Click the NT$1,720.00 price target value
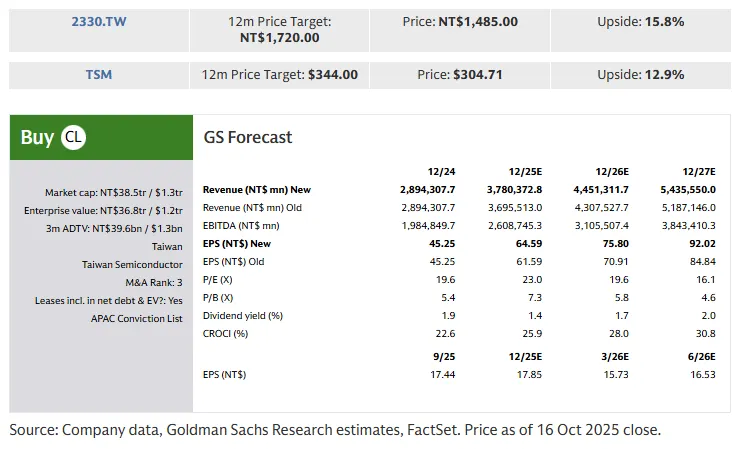The width and height of the screenshot is (746, 449). tap(280, 37)
